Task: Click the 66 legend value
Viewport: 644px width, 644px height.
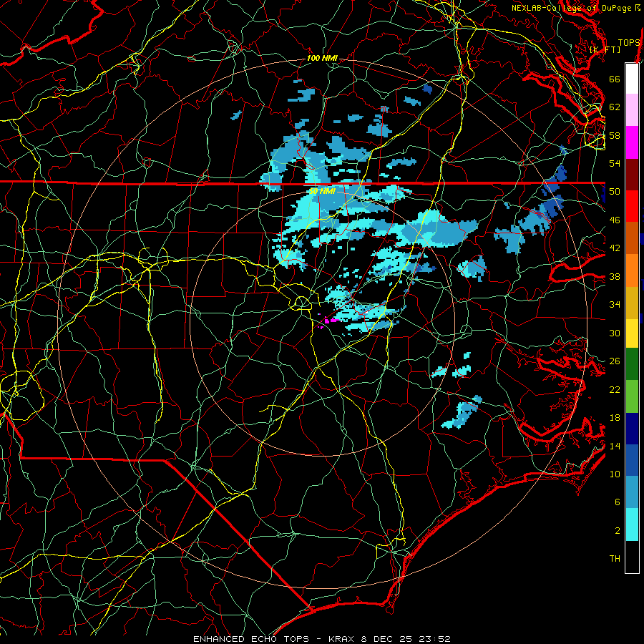Action: pos(615,79)
